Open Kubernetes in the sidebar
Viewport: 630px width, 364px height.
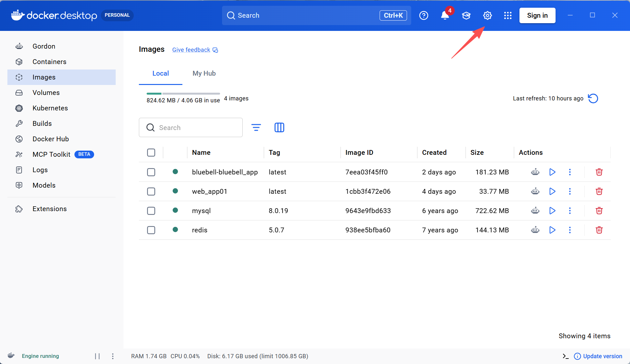pyautogui.click(x=62, y=108)
